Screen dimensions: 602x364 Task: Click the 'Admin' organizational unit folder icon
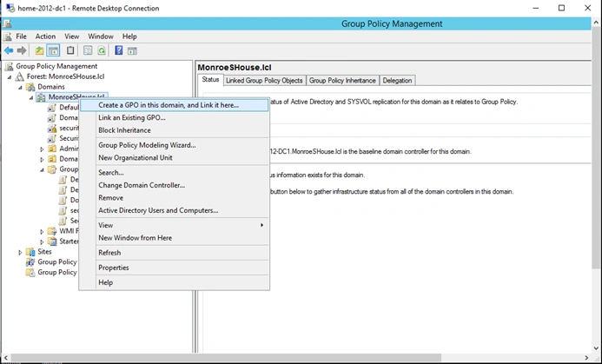click(x=52, y=149)
